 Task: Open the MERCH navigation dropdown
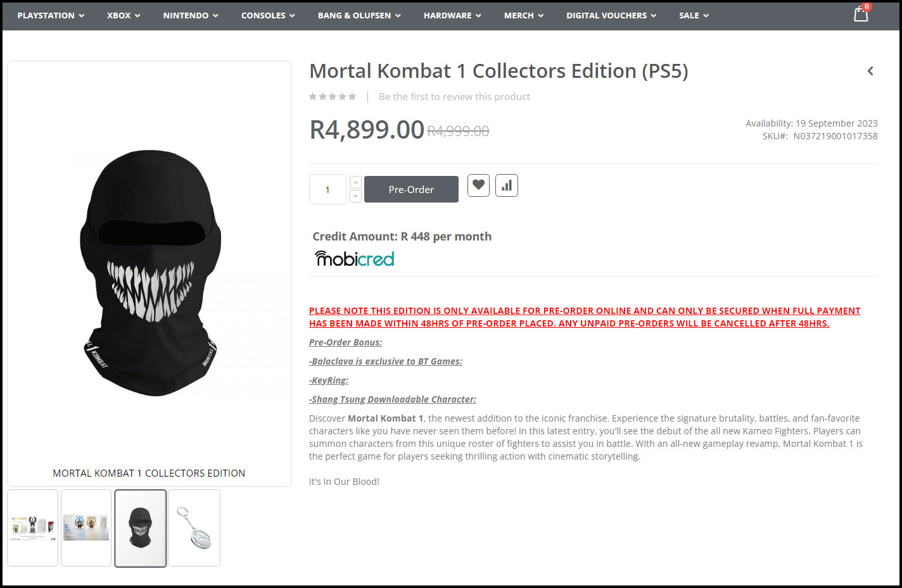[x=523, y=15]
